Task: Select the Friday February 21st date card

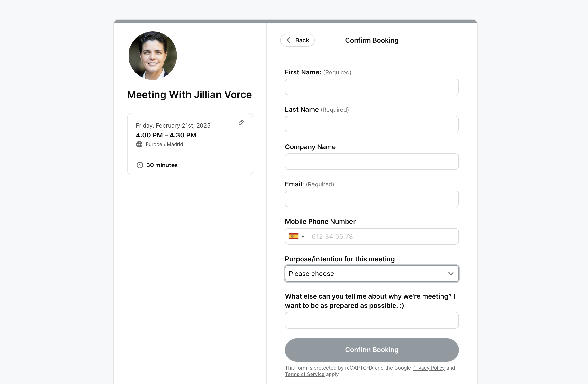Action: click(x=190, y=134)
